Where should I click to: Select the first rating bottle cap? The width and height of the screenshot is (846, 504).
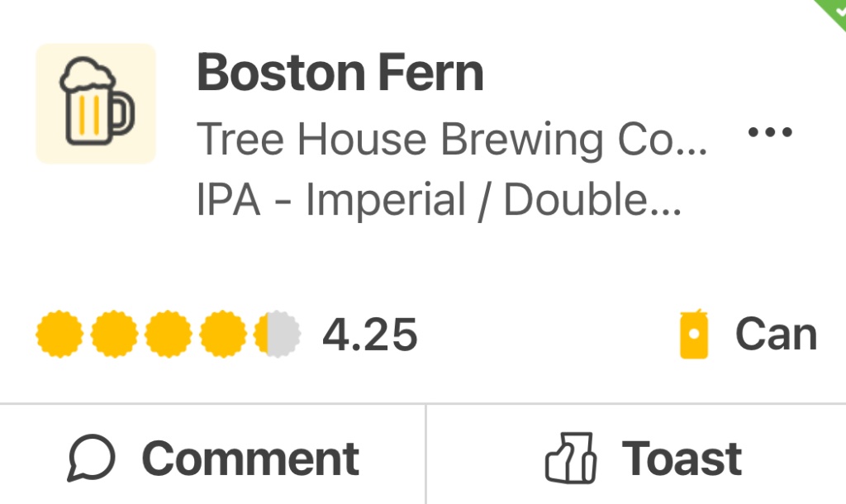[59, 335]
